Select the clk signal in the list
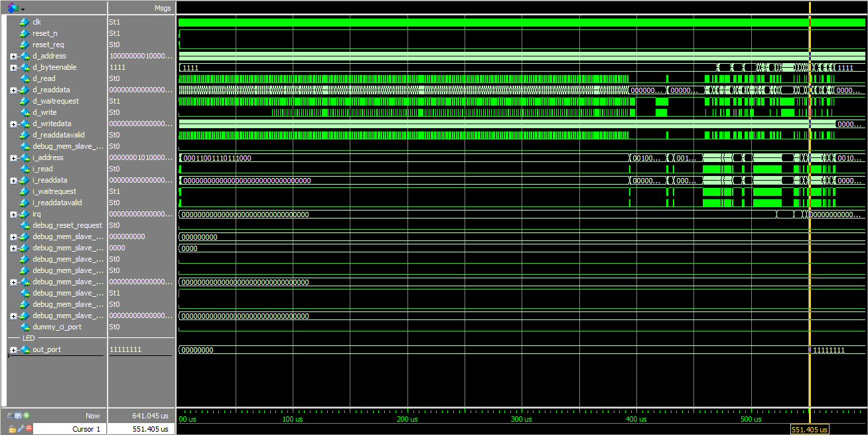 [x=36, y=22]
